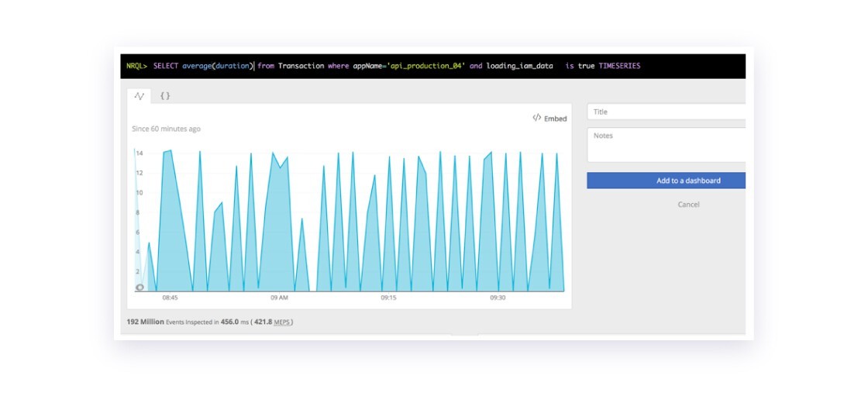
Task: Click into the Notes text area
Action: [666, 144]
